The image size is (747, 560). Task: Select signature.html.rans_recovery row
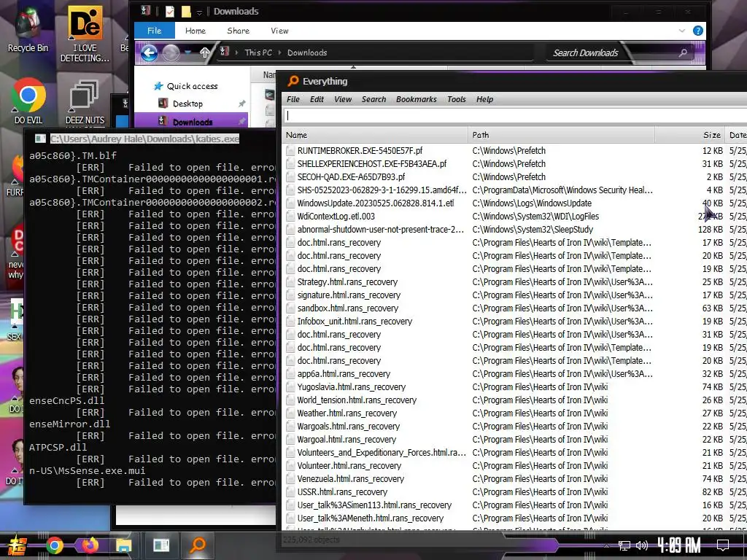tap(514, 295)
